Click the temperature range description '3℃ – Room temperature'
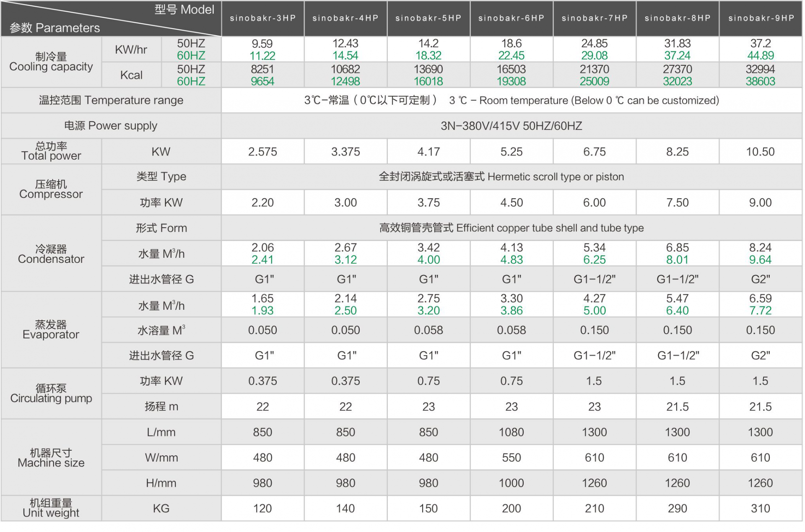The height and width of the screenshot is (532, 805). (x=584, y=101)
